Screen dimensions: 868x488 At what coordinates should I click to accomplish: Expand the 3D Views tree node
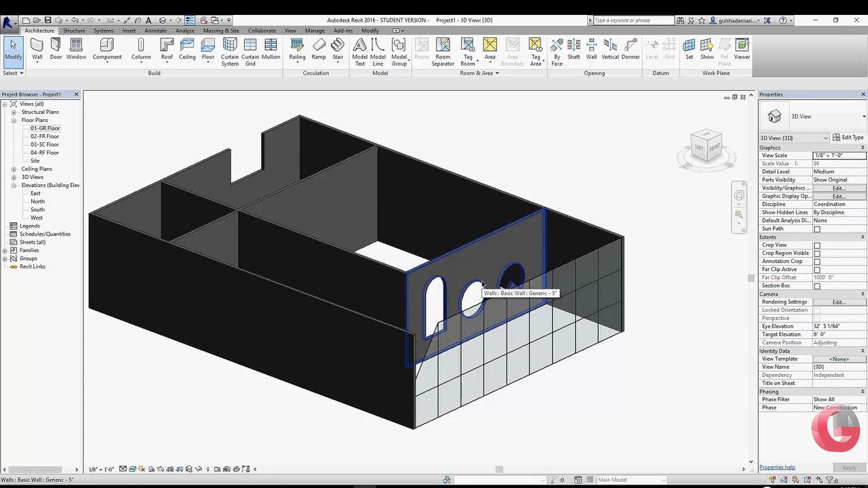click(x=14, y=178)
